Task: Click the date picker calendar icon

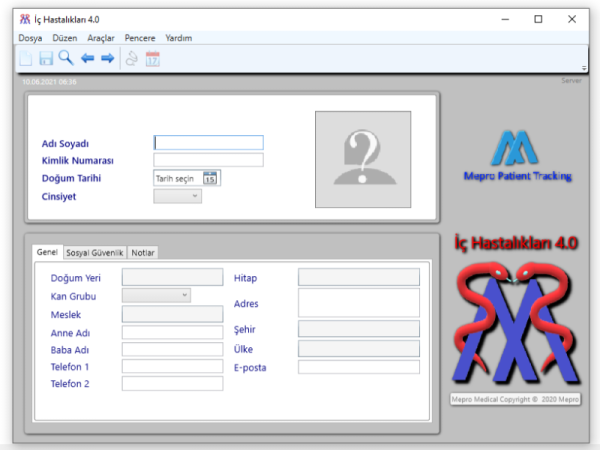Action: tap(210, 178)
